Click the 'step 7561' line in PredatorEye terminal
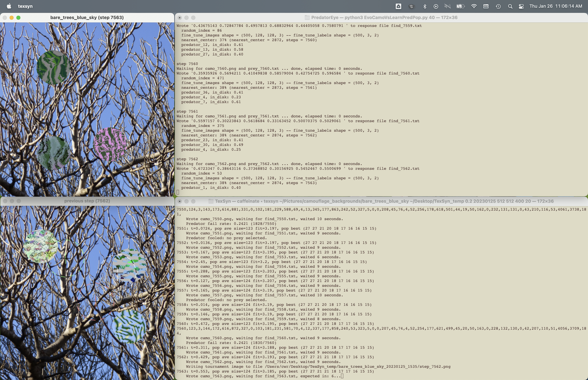588x380 pixels. 187,111
